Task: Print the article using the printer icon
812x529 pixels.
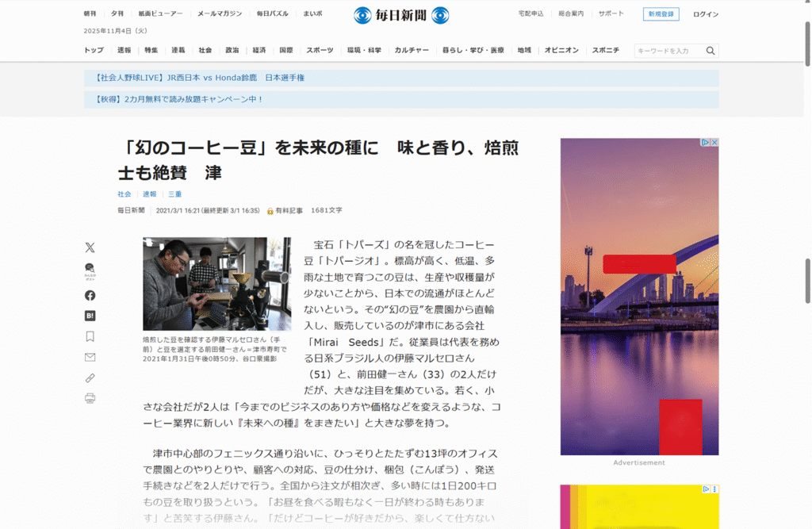Action: (90, 398)
